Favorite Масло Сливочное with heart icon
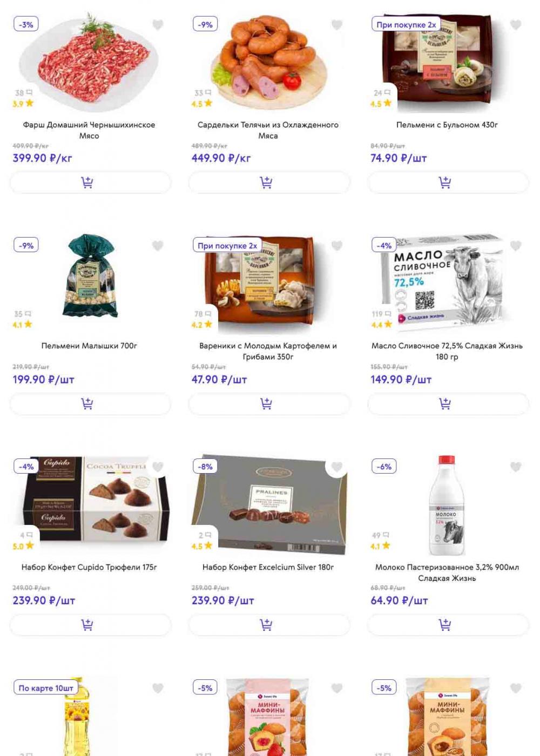540x756 pixels. click(x=516, y=246)
